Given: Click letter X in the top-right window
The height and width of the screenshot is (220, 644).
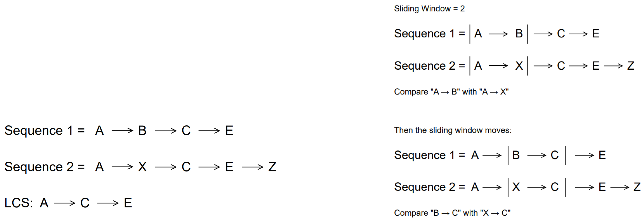Looking at the screenshot, I should pos(519,66).
